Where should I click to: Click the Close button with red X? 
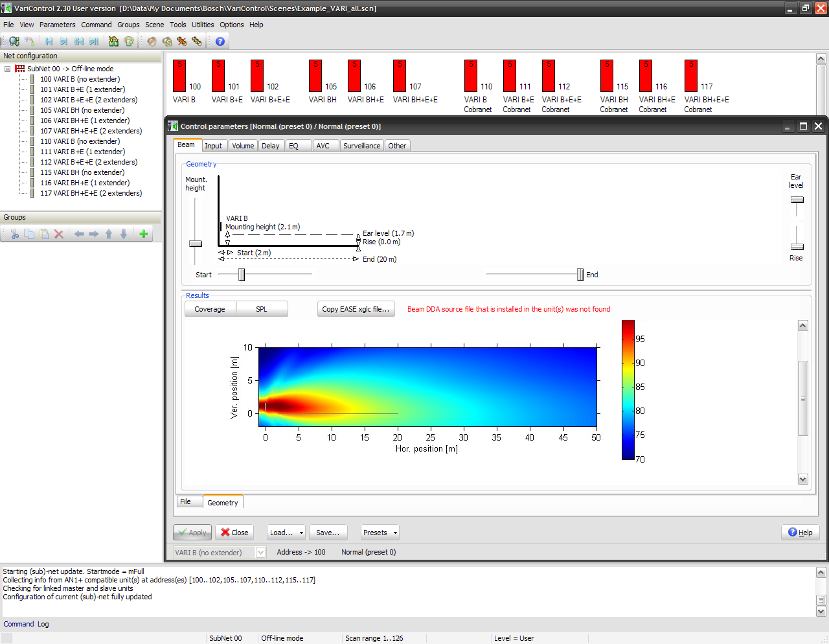[x=234, y=533]
